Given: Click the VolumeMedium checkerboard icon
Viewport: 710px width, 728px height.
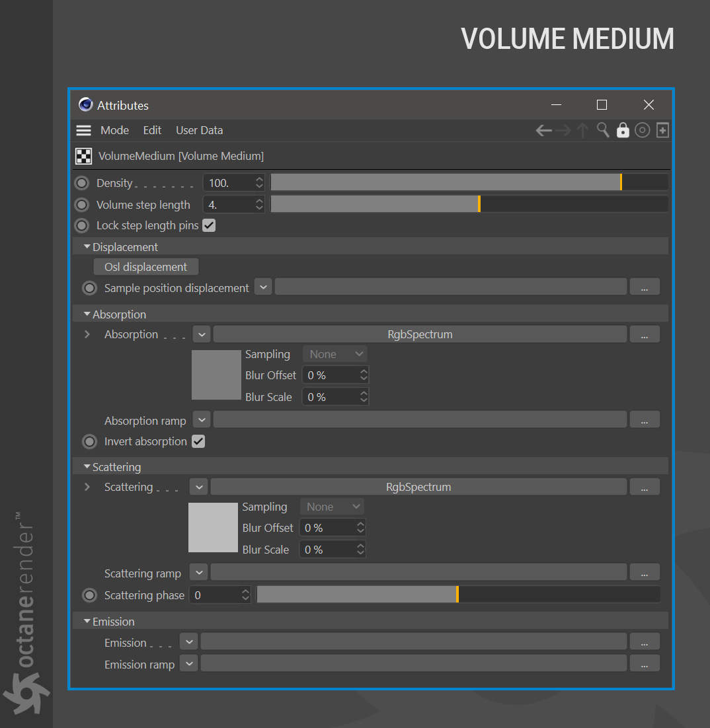Looking at the screenshot, I should (84, 156).
